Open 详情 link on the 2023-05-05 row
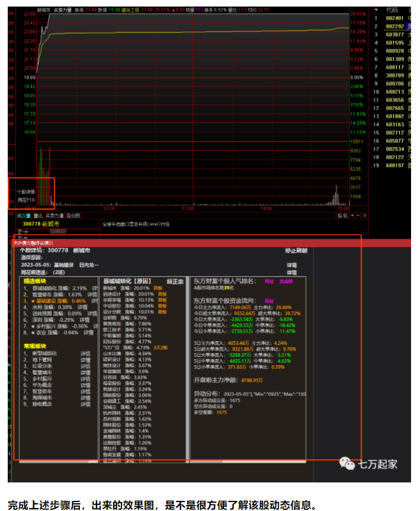 pos(292,265)
